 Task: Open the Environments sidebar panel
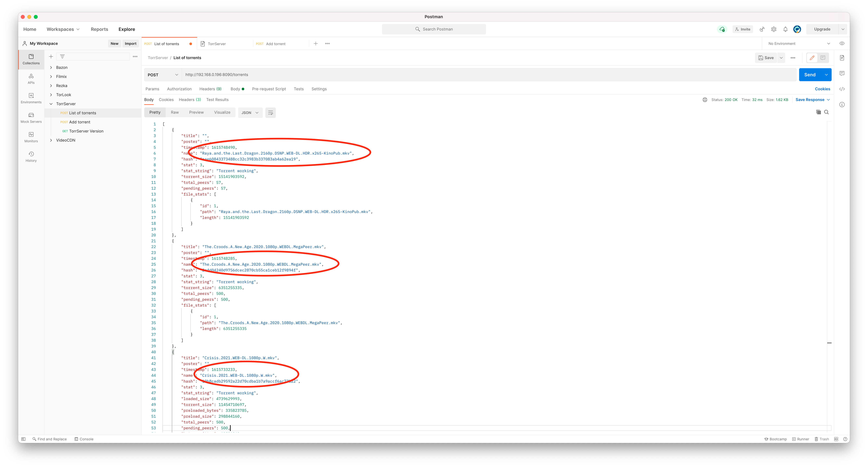click(31, 98)
